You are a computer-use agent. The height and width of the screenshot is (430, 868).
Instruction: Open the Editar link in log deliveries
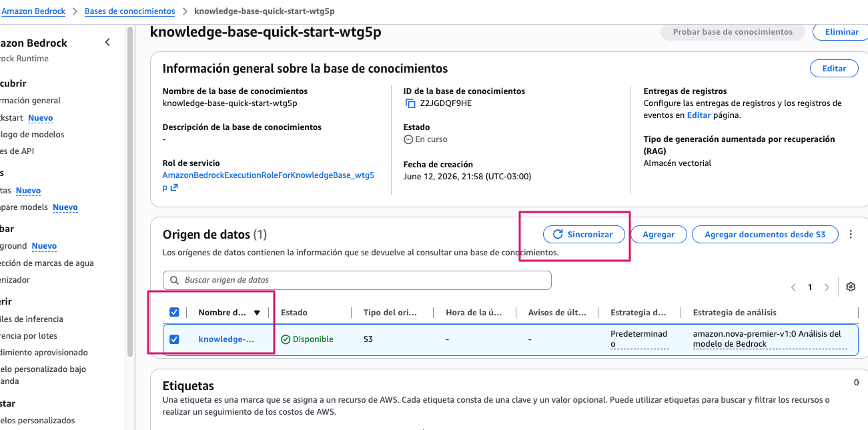click(x=699, y=115)
